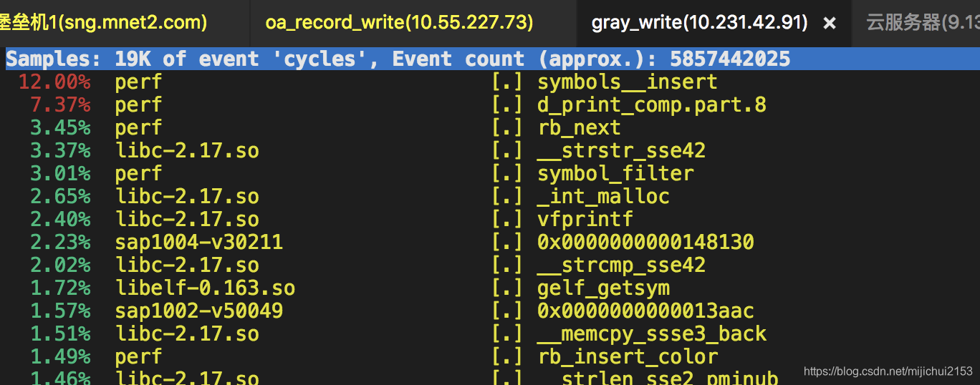
Task: Click libc-2.17.so in the vfprintf row
Action: click(187, 220)
